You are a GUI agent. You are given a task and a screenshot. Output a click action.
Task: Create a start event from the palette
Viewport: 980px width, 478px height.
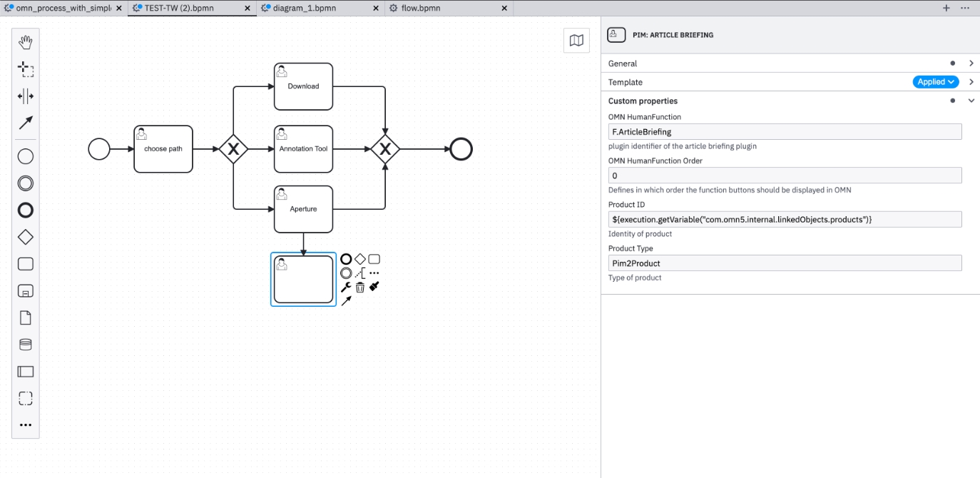[26, 156]
